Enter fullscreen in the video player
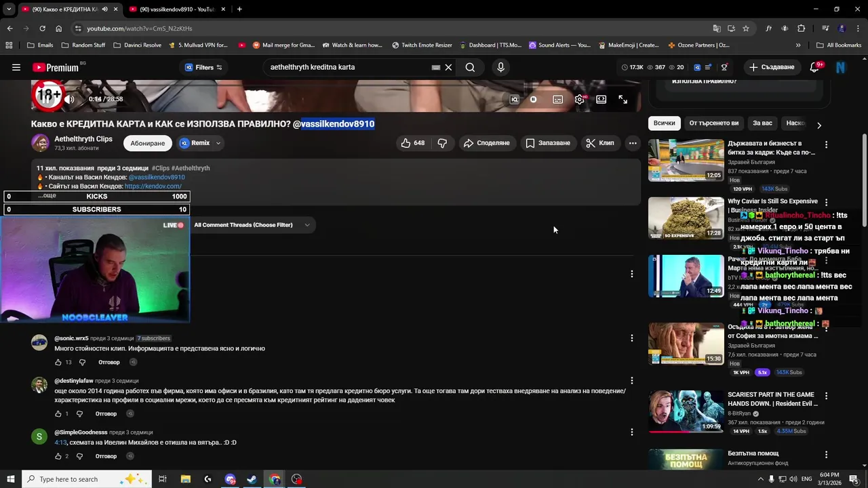Image resolution: width=868 pixels, height=488 pixels. (x=623, y=99)
